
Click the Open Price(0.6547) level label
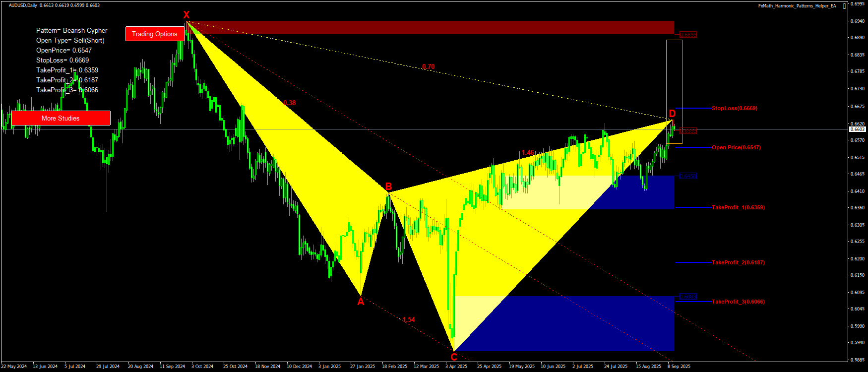[x=736, y=147]
